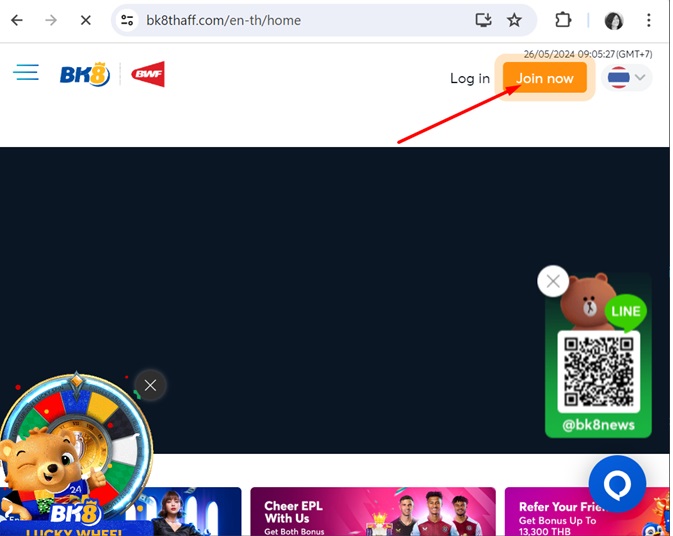Viewport: 673px width, 536px height.
Task: Close the LINE QR code popup
Action: (x=553, y=281)
